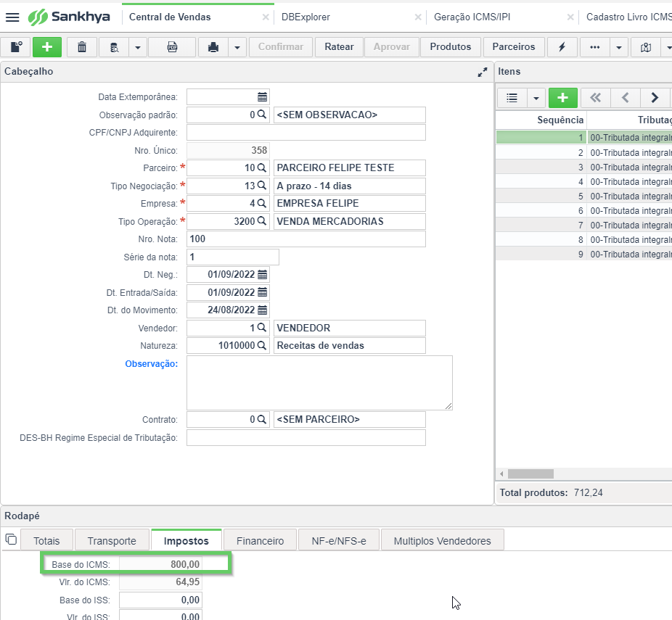Click the Parceiros button
The width and height of the screenshot is (672, 620).
coord(514,47)
